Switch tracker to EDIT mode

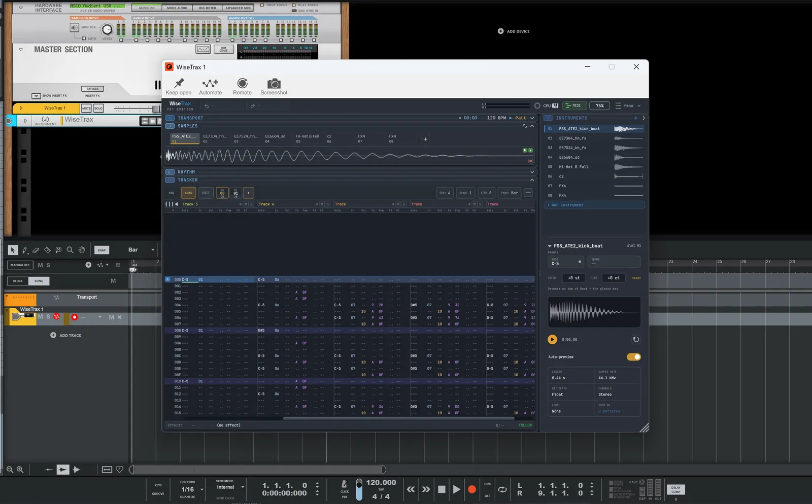coord(206,193)
